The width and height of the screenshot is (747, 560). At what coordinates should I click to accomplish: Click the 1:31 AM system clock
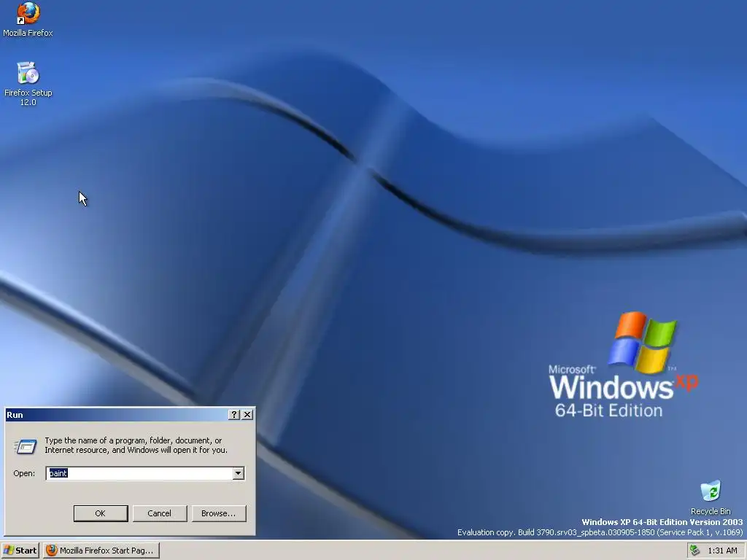[x=722, y=551]
